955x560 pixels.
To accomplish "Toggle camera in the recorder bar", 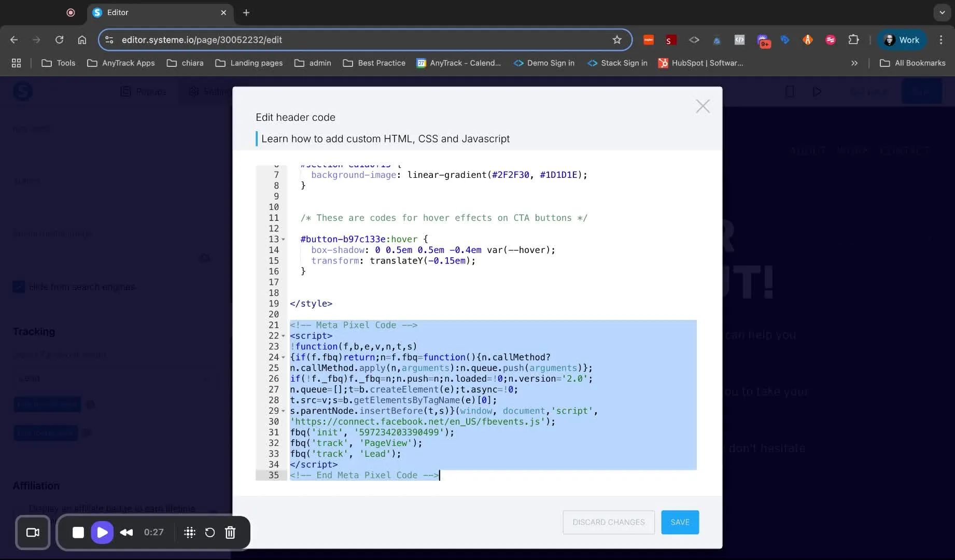I will click(33, 532).
